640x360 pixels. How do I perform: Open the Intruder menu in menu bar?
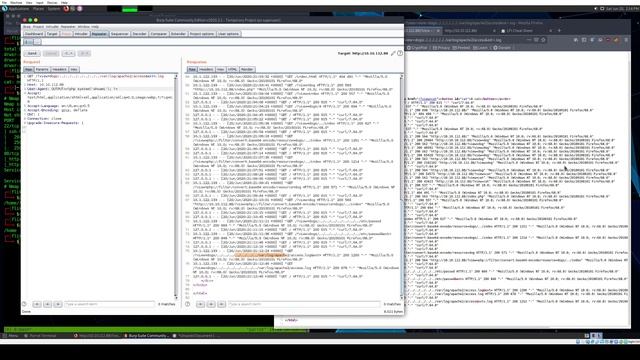click(52, 27)
